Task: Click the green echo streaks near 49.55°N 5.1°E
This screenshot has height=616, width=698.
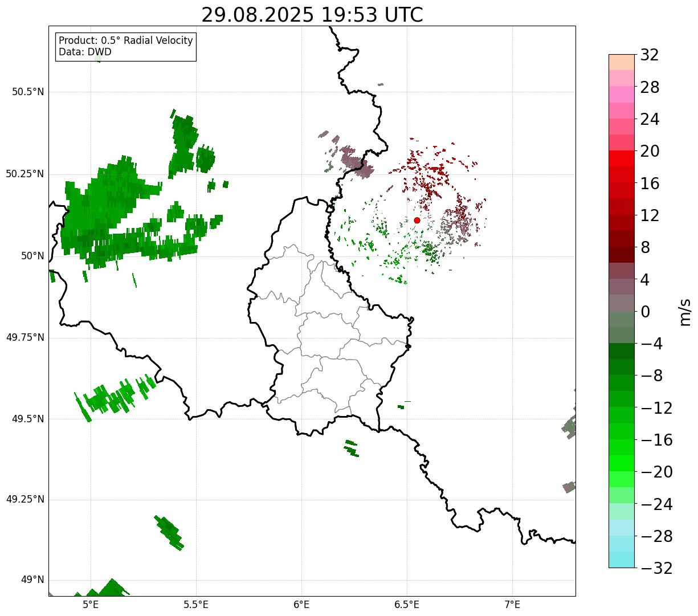Action: pyautogui.click(x=114, y=398)
